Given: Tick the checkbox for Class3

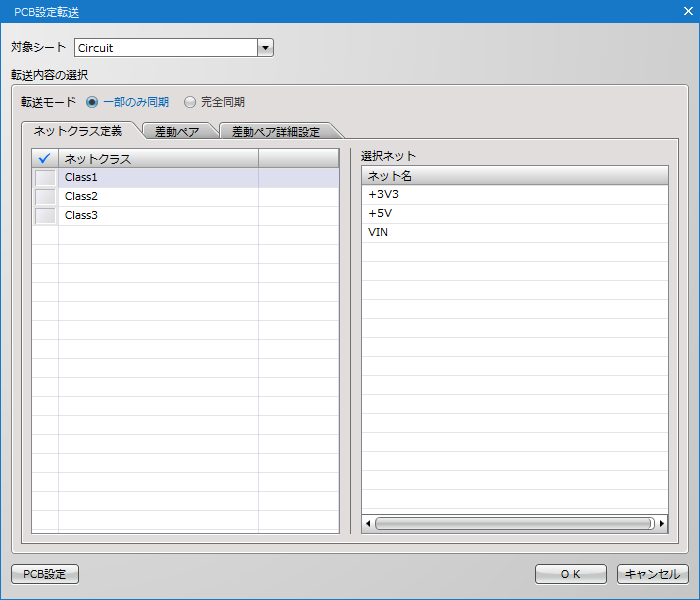Looking at the screenshot, I should [x=45, y=216].
